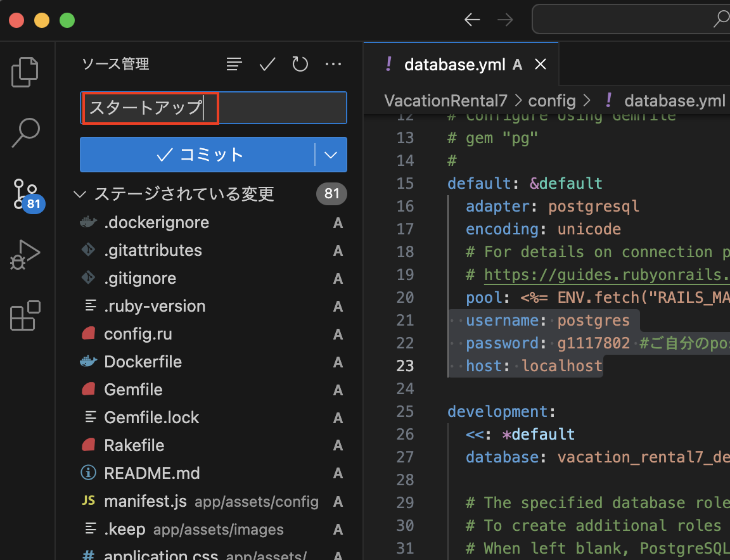Open config.ru staged file

138,334
